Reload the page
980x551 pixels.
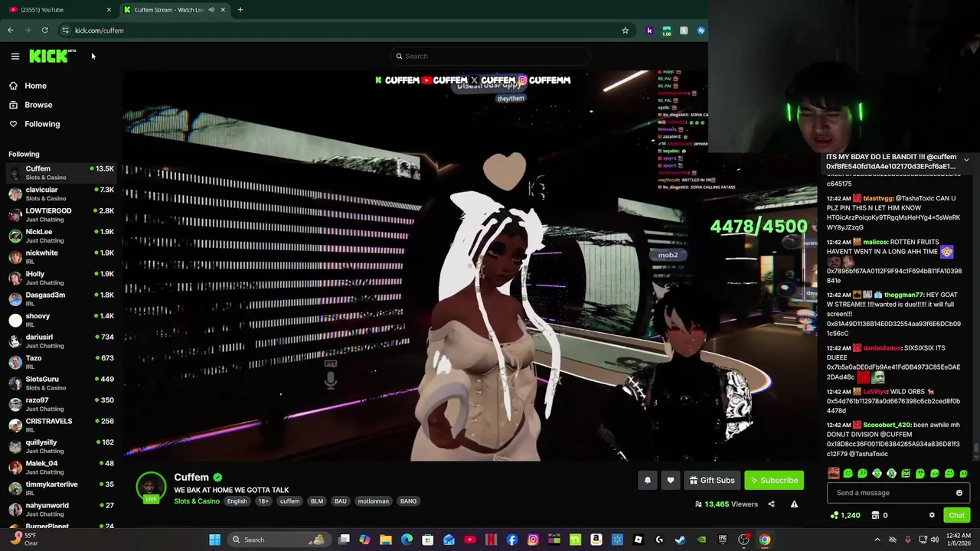[45, 31]
